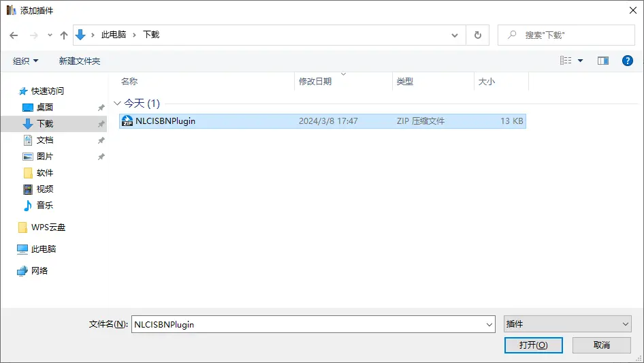Collapse the 今天 group
The width and height of the screenshot is (644, 363).
[117, 104]
